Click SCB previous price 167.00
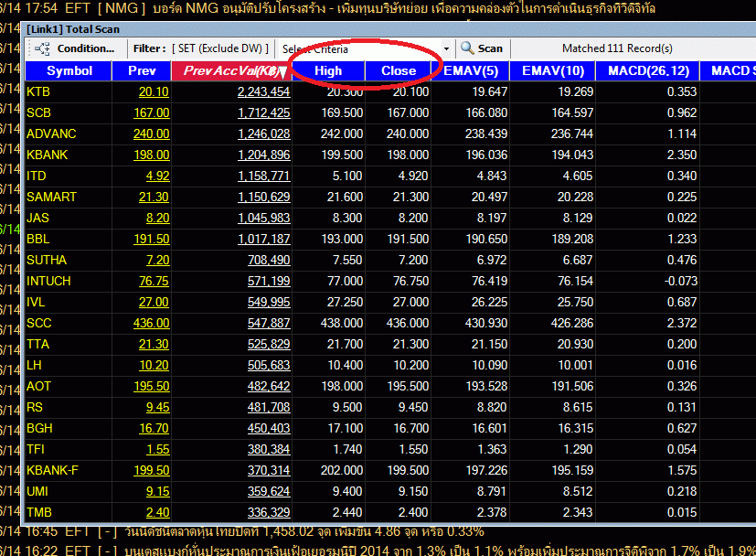Screen dimensions: 756x556 tap(152, 112)
